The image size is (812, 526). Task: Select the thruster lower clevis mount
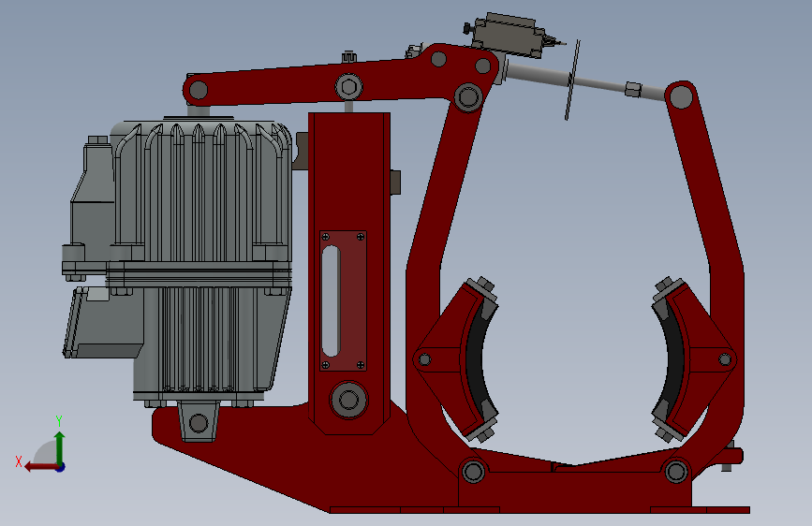(x=199, y=422)
